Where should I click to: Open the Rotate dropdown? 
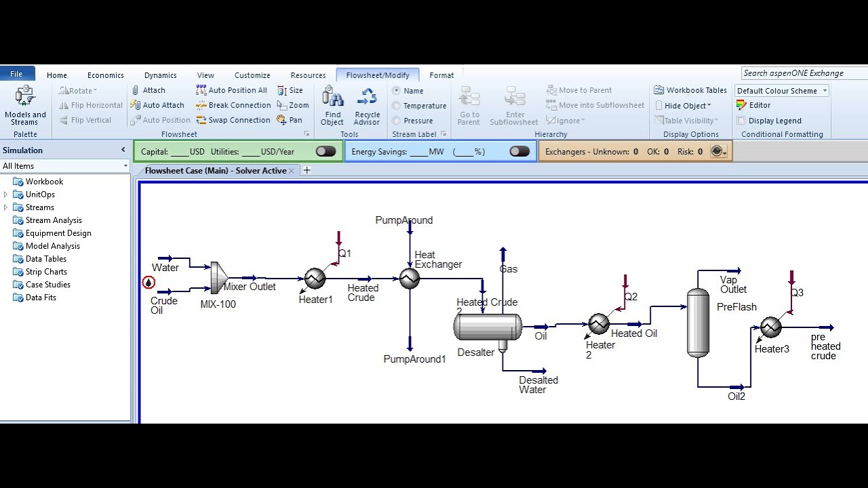coord(79,90)
